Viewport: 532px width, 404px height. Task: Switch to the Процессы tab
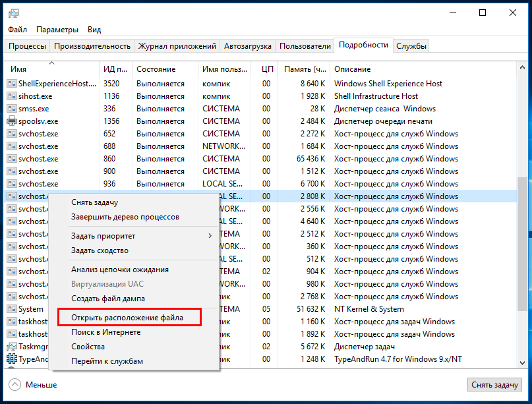click(27, 46)
